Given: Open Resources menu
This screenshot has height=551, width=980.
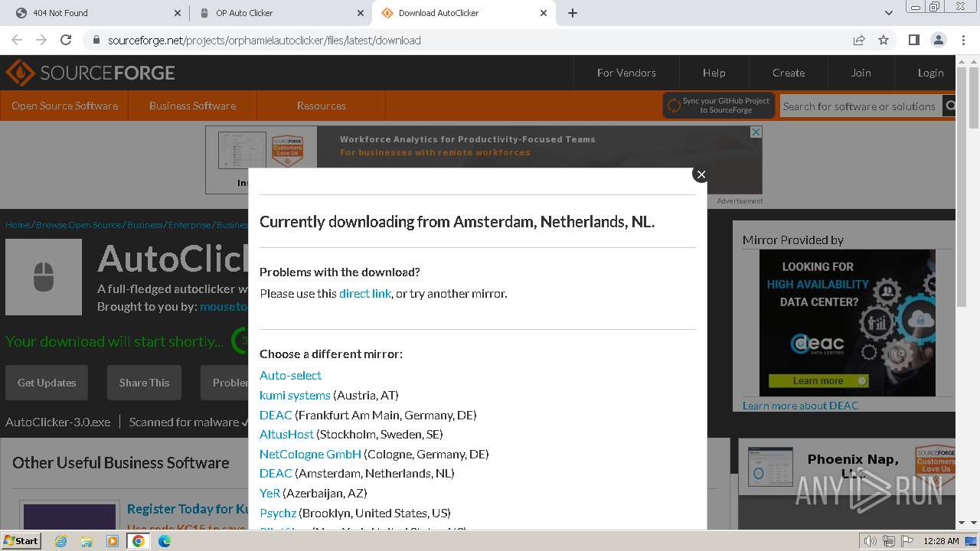Looking at the screenshot, I should 322,106.
